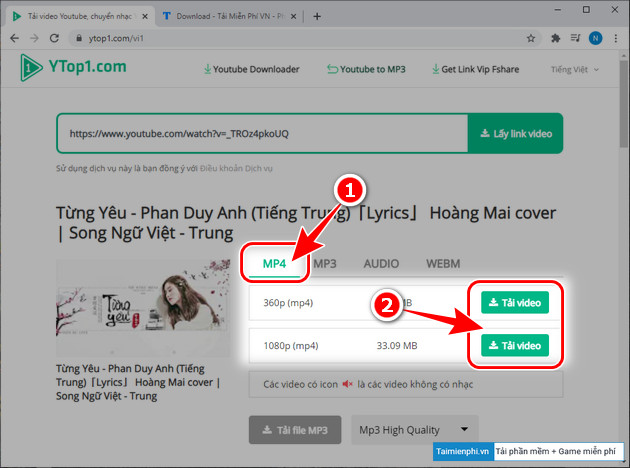Reload the ytop1.com page
This screenshot has height=468, width=630.
54,38
